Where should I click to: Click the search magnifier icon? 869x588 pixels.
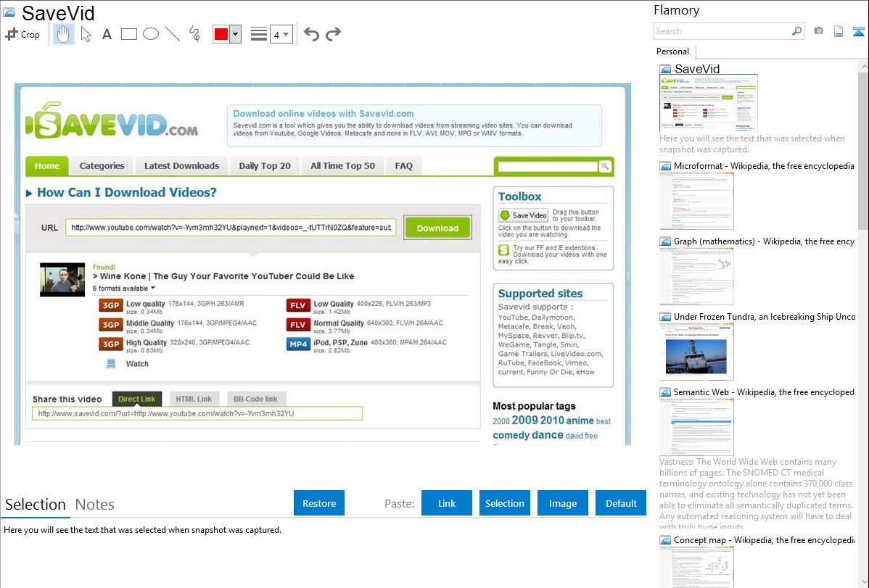click(796, 31)
